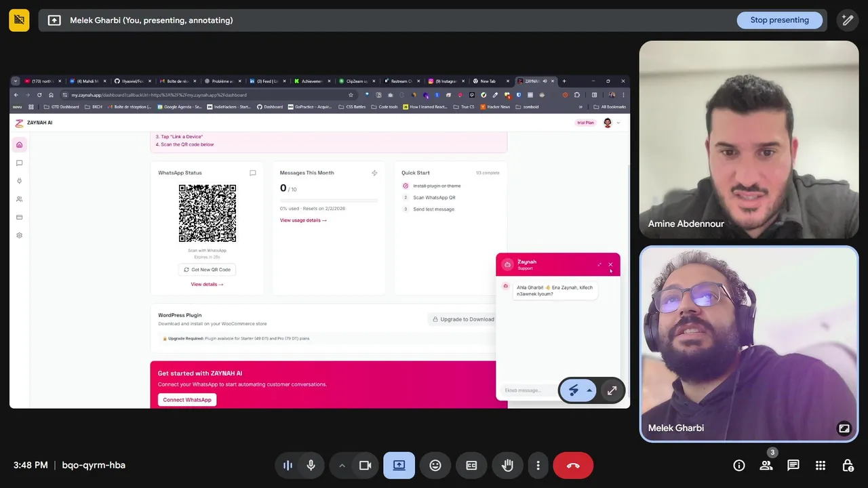
Task: Click the WhatsApp QR code image
Action: pyautogui.click(x=208, y=213)
